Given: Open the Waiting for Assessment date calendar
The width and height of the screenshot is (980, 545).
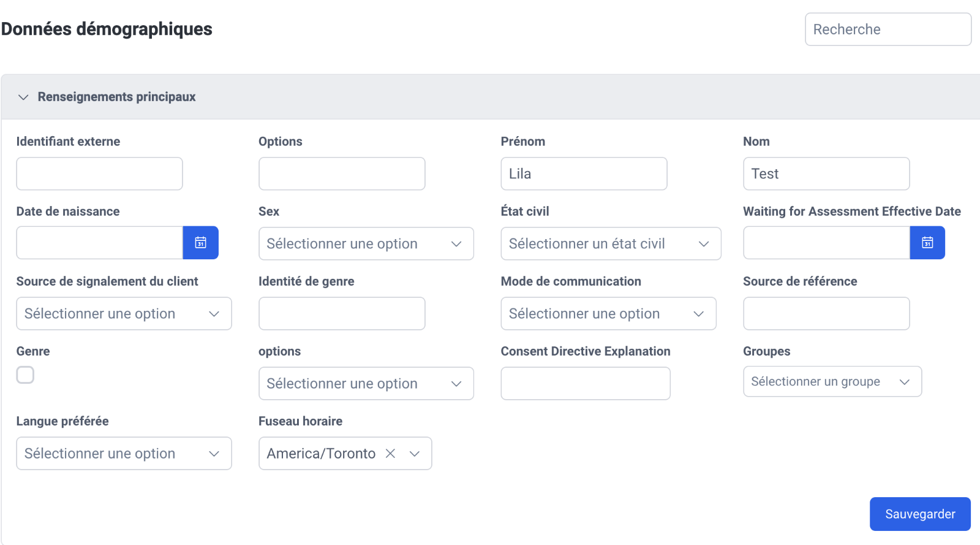Looking at the screenshot, I should 927,243.
